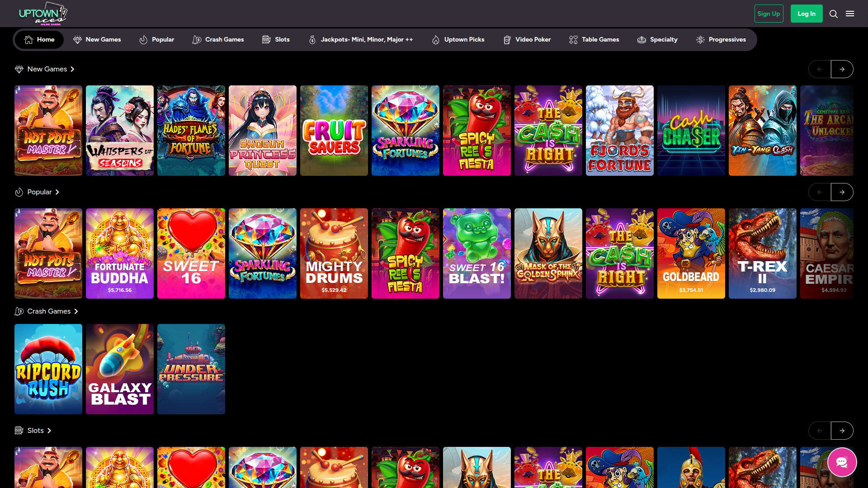The height and width of the screenshot is (488, 868).
Task: Click the Log In button
Action: pos(807,14)
